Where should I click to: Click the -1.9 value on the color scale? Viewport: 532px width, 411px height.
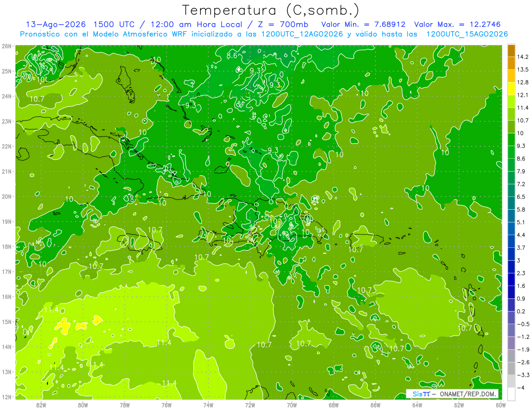click(523, 349)
